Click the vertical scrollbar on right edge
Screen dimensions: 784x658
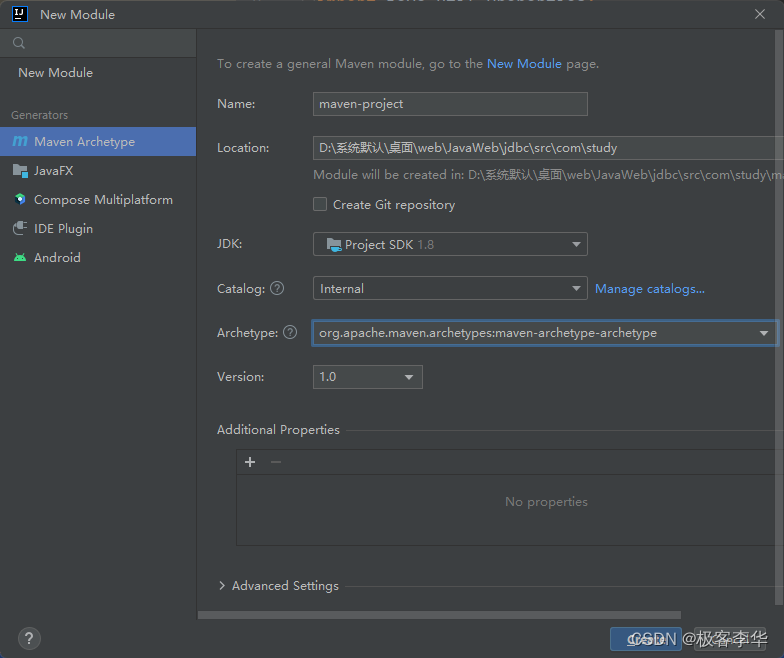779,318
